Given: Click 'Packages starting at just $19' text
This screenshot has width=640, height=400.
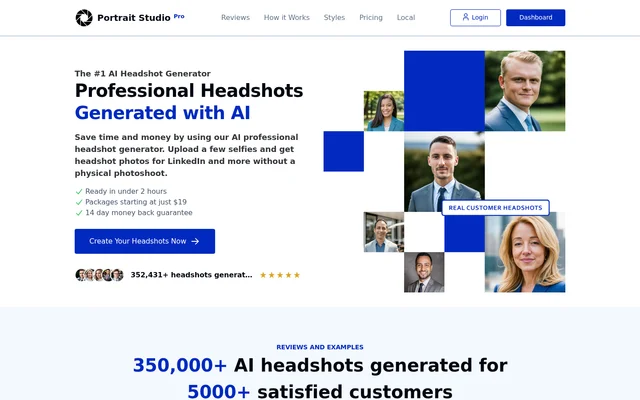Looking at the screenshot, I should coord(136,202).
